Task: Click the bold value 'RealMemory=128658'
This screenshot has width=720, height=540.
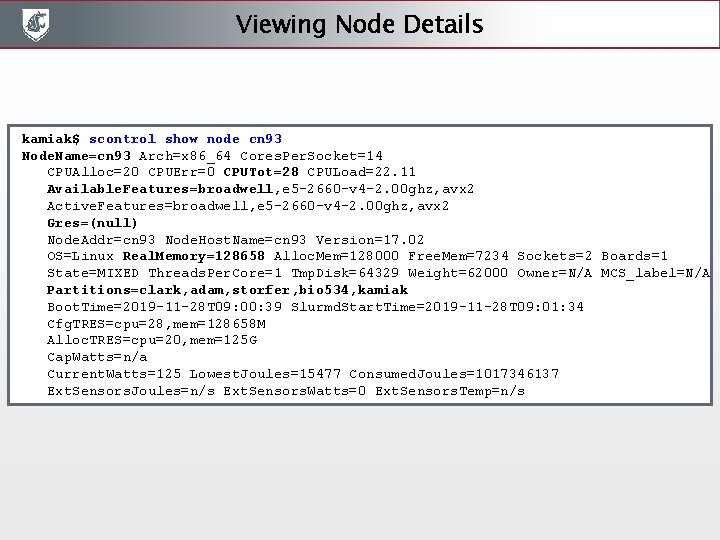Action: 193,256
